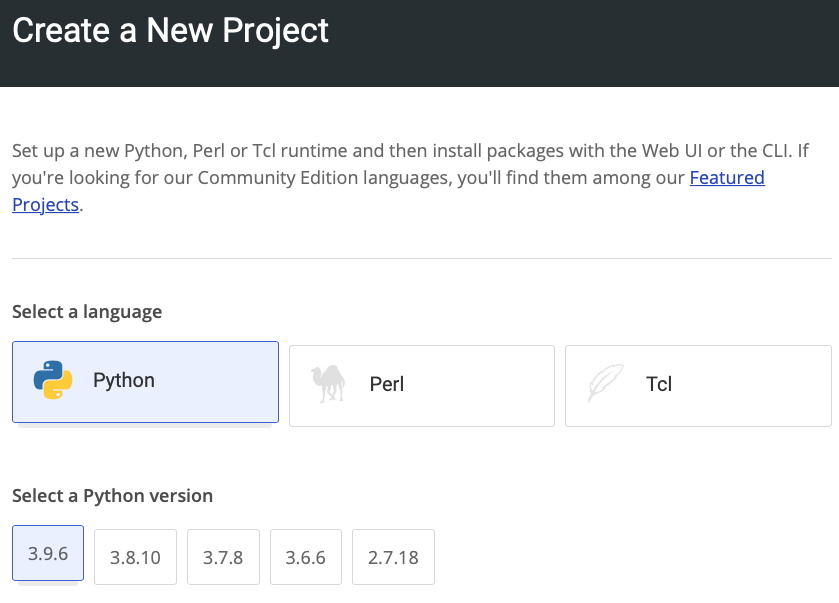This screenshot has width=839, height=603.
Task: Select Perl as the project language
Action: coord(422,386)
